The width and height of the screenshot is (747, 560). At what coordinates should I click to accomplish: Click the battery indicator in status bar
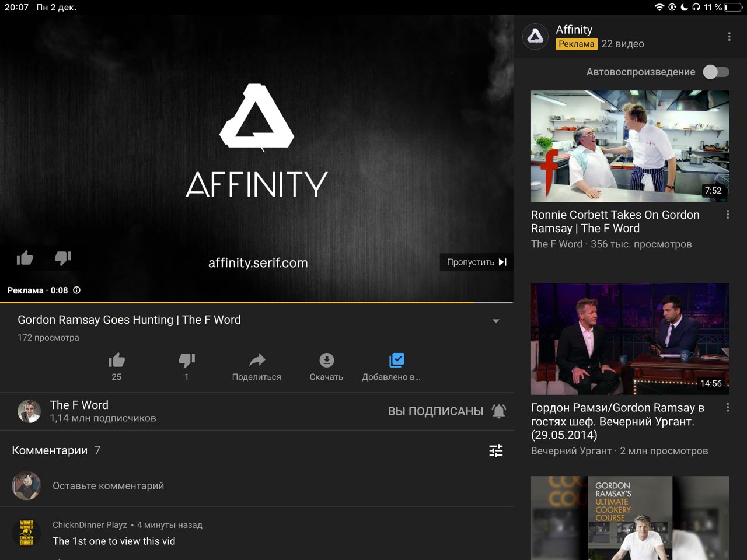coord(734,8)
